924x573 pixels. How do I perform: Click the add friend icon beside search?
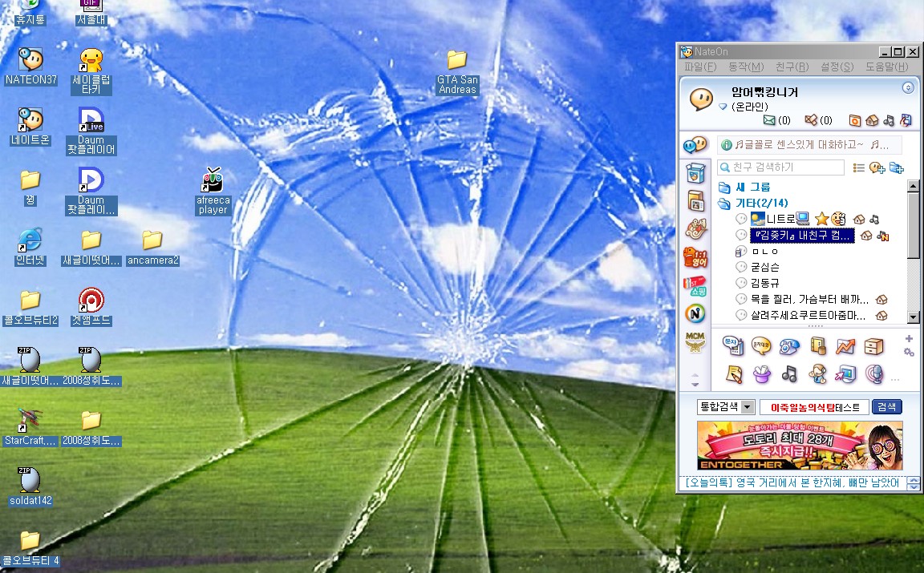877,168
